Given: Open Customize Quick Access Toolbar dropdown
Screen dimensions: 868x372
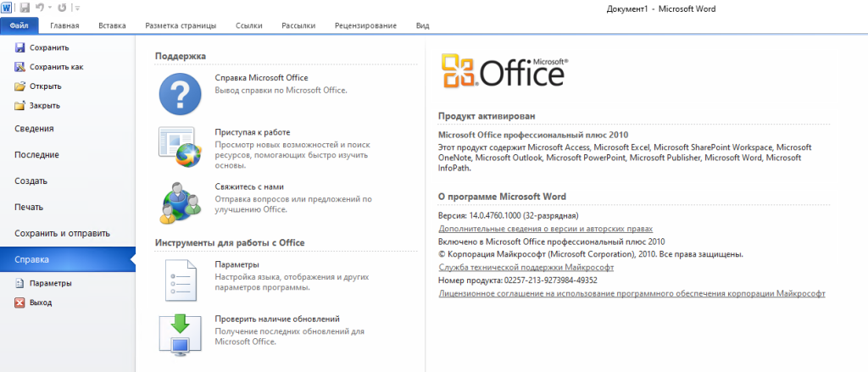Looking at the screenshot, I should pyautogui.click(x=77, y=8).
